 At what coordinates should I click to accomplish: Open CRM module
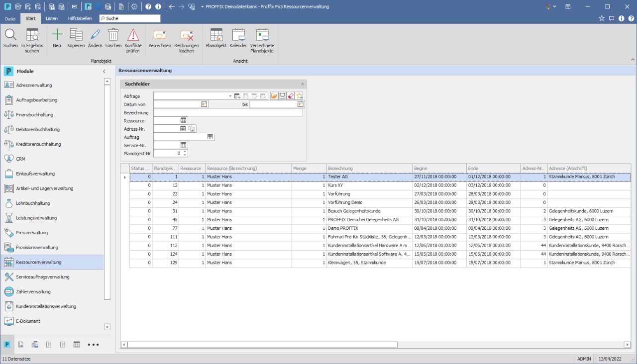52,159
